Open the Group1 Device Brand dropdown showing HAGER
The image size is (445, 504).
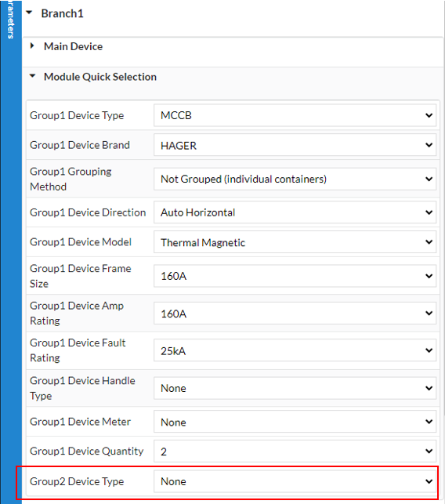click(295, 145)
